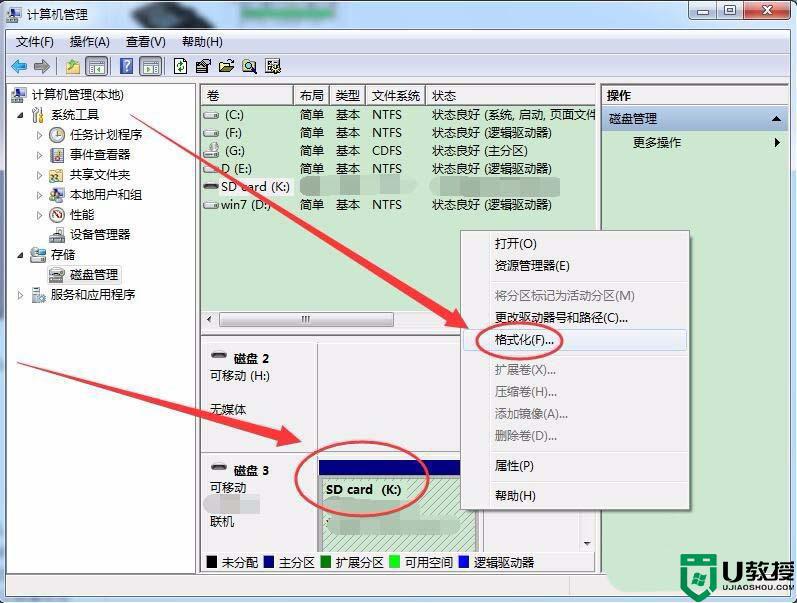Click the Properties toolbar icon with checkmark
Viewport: 797px width, 603px height.
tap(203, 66)
